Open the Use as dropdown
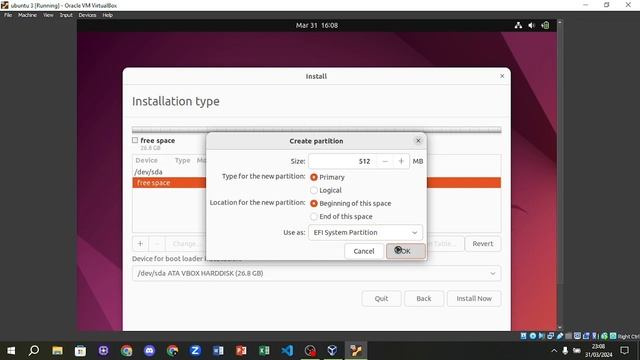This screenshot has height=360, width=640. pos(365,232)
